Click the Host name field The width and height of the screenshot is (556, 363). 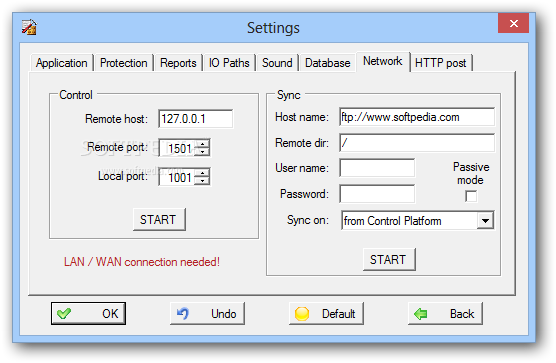417,117
